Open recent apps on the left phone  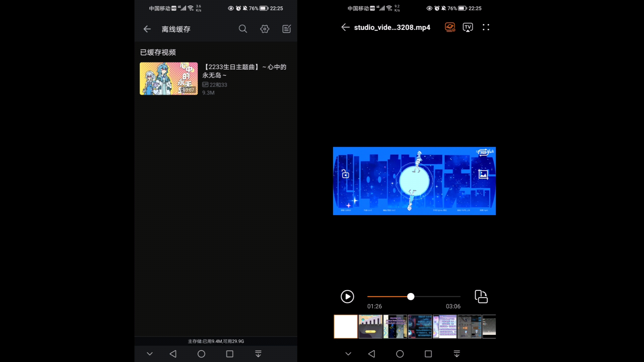[230, 354]
